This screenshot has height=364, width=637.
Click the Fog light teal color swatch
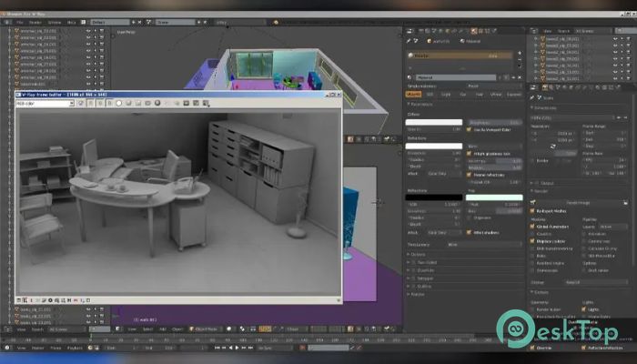click(494, 197)
